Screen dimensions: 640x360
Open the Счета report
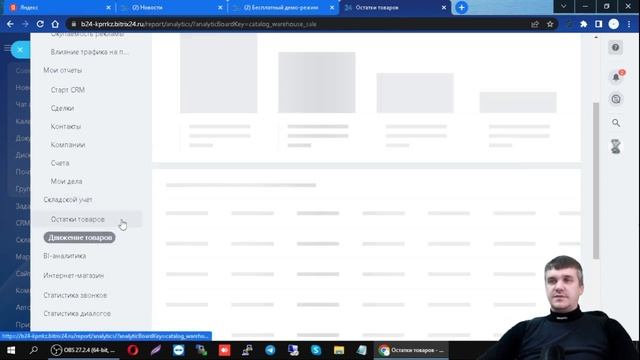pyautogui.click(x=60, y=163)
